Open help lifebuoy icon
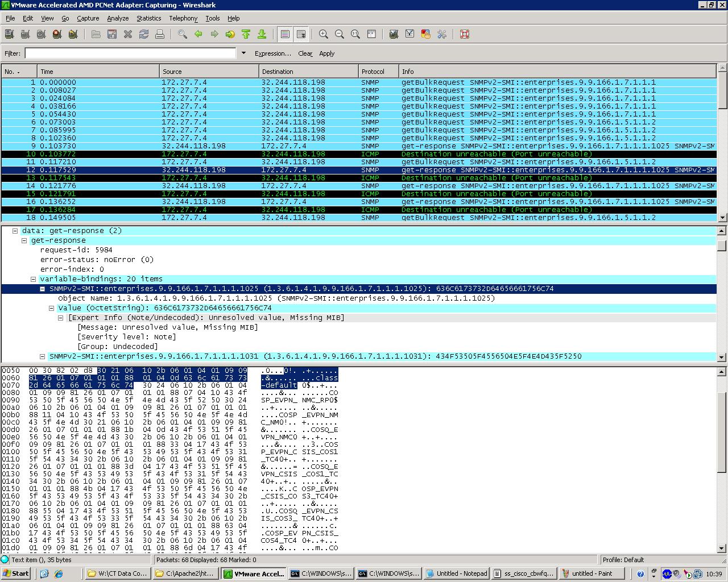Screen dimensions: 728x582 (x=465, y=34)
